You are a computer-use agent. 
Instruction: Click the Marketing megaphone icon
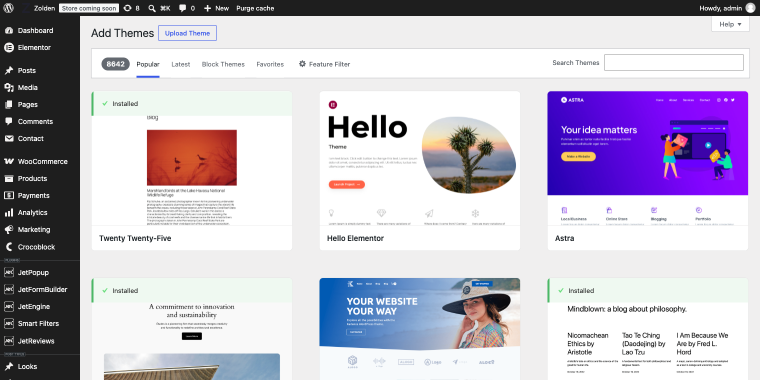pyautogui.click(x=9, y=229)
